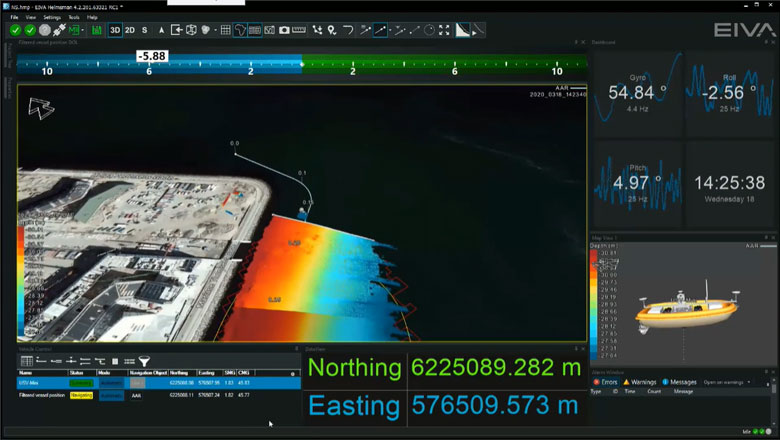Click the grey question mark status icon
The image size is (780, 440).
coord(45,30)
